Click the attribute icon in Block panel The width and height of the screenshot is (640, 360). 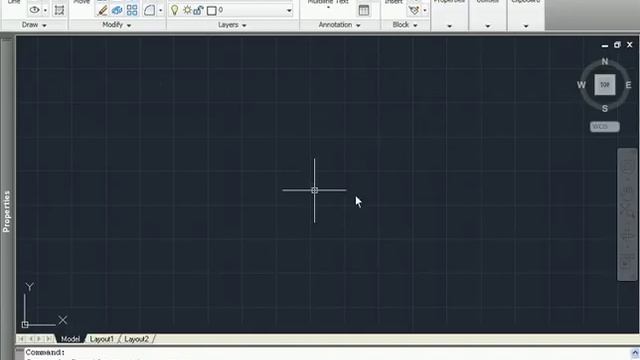tap(414, 10)
